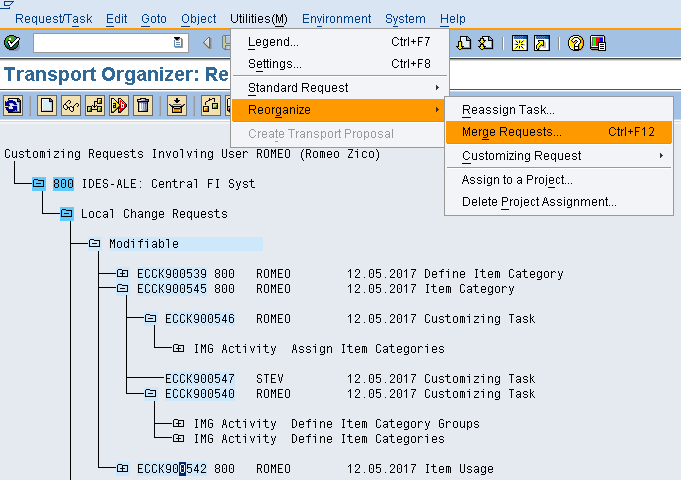Viewport: 681px width, 480px height.
Task: Click inside the command input field
Action: 102,43
